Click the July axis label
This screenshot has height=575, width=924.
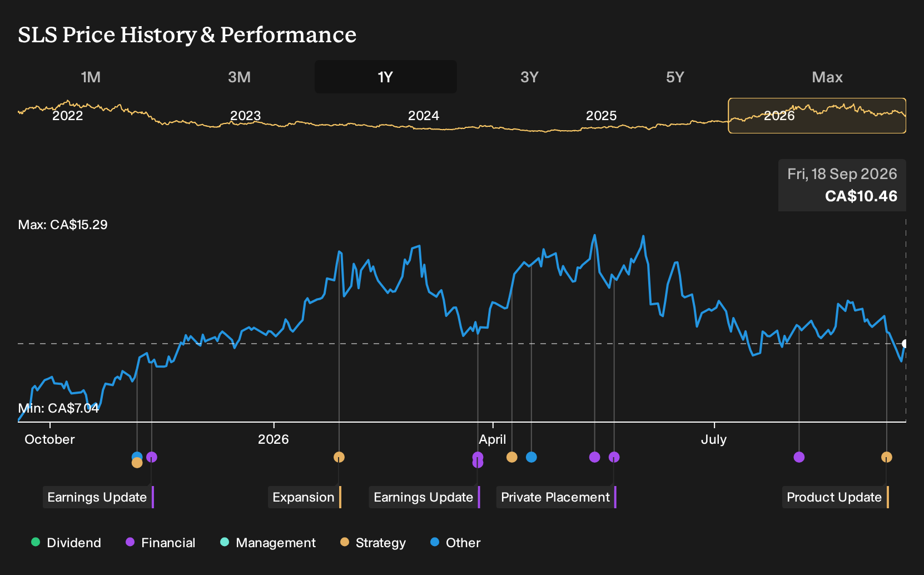click(x=713, y=439)
